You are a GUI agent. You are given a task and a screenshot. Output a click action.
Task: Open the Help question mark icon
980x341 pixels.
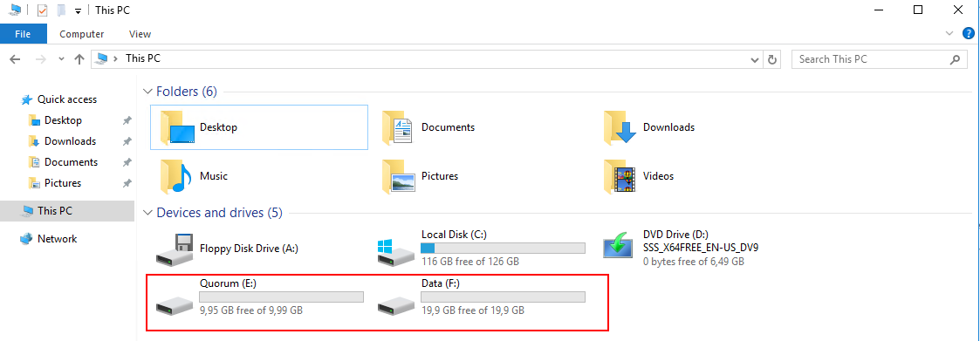[x=969, y=34]
